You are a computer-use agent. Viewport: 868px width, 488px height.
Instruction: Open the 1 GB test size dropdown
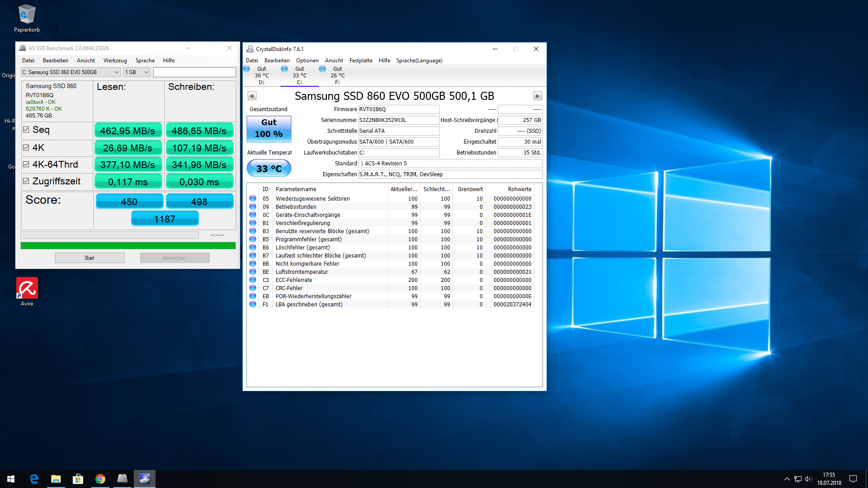click(x=146, y=72)
